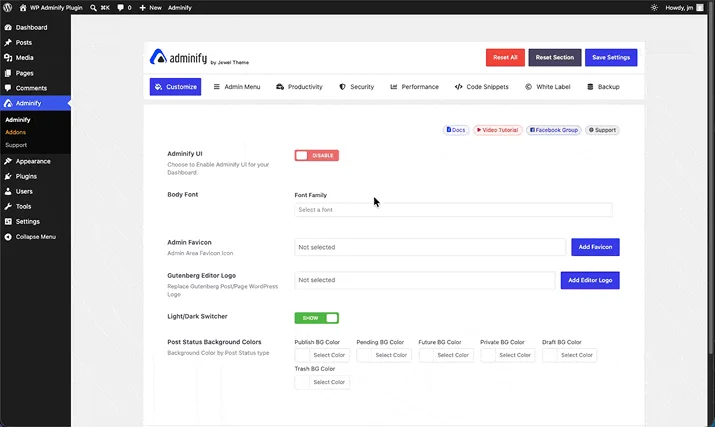Open Pages in sidebar
This screenshot has width=715, height=427.
coord(35,73)
